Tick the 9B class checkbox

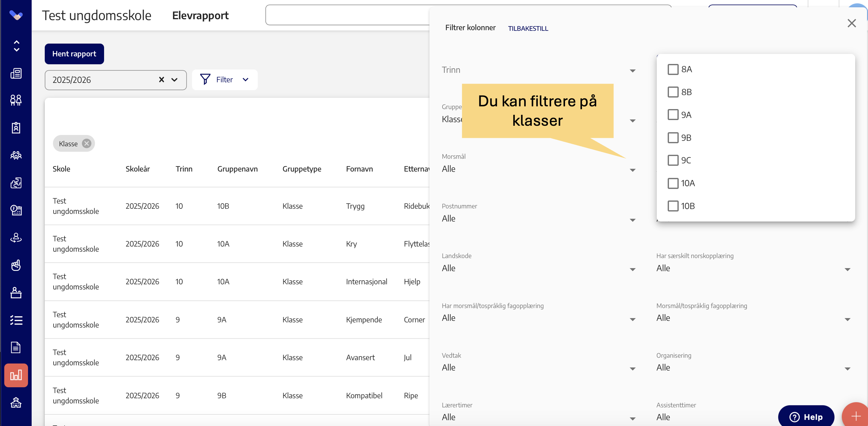[x=673, y=138]
